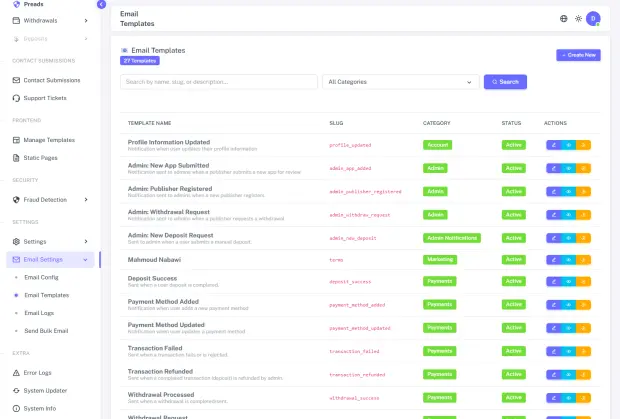Click the Slug column header
Image resolution: width=620 pixels, height=419 pixels.
pos(336,123)
